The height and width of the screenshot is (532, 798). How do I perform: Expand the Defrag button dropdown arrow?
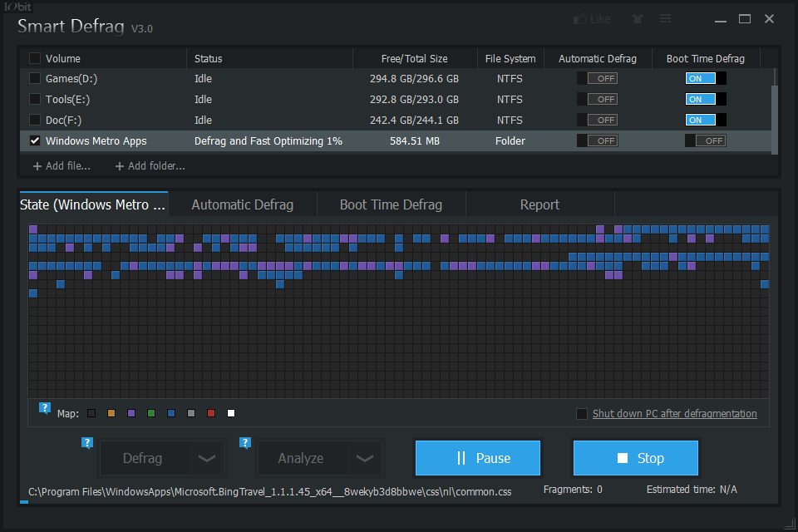point(207,458)
